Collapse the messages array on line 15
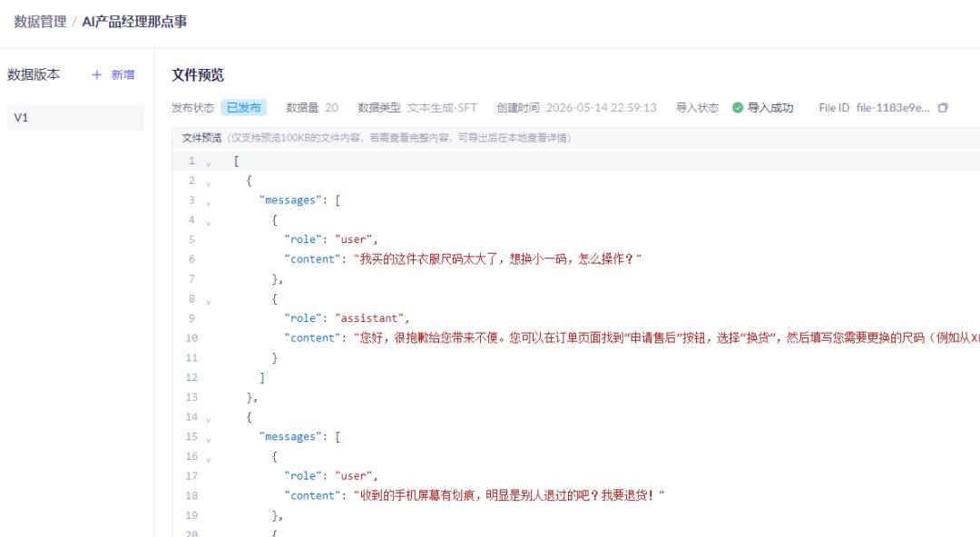Screen dimensions: 980x537 208,439
